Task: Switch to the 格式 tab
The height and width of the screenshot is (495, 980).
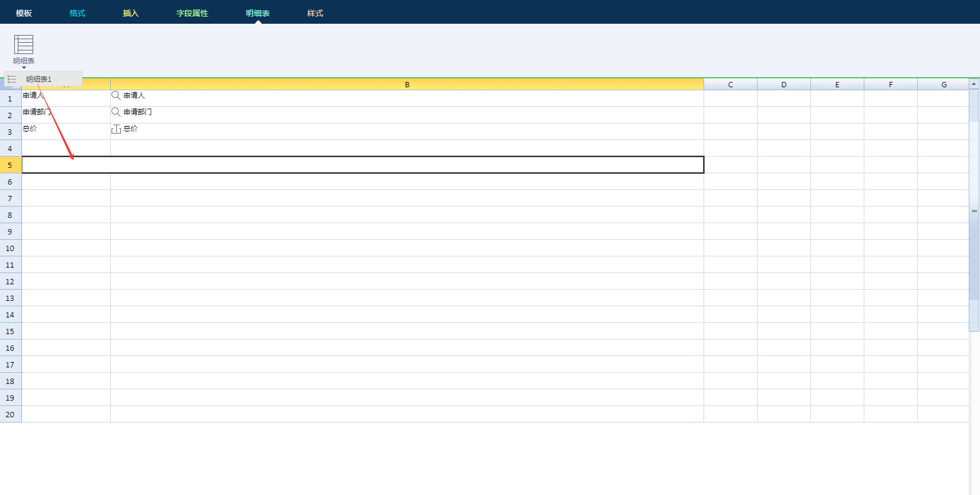Action: 77,13
